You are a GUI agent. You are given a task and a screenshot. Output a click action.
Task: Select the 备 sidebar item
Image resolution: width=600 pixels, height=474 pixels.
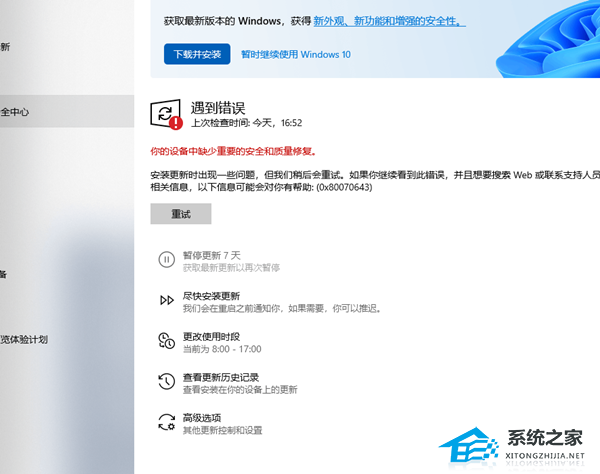click(x=5, y=273)
